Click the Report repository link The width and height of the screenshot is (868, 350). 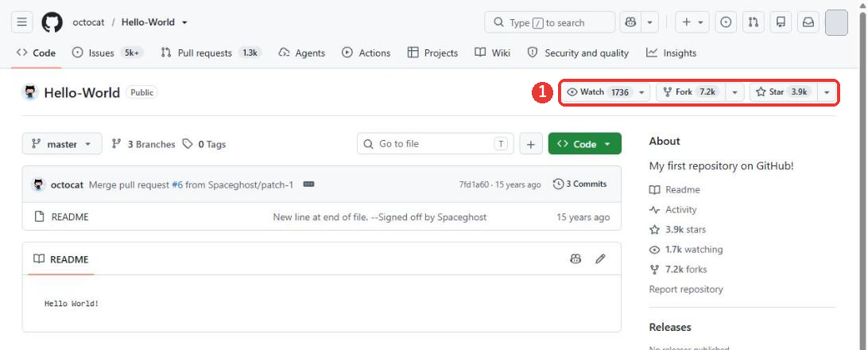click(686, 289)
